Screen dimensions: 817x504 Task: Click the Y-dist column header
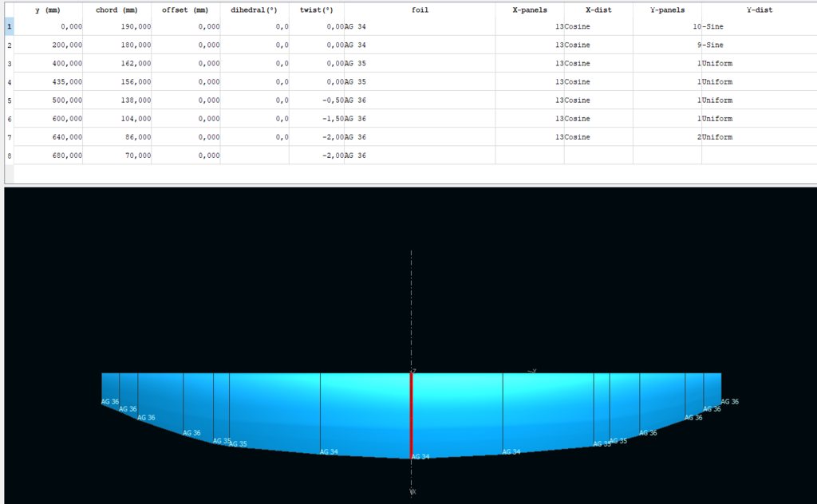(759, 10)
